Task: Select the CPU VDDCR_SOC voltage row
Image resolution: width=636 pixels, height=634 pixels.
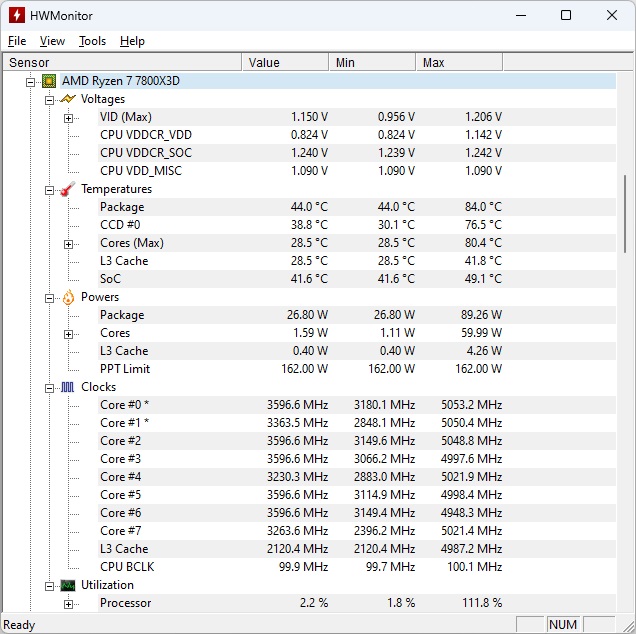Action: click(357, 153)
